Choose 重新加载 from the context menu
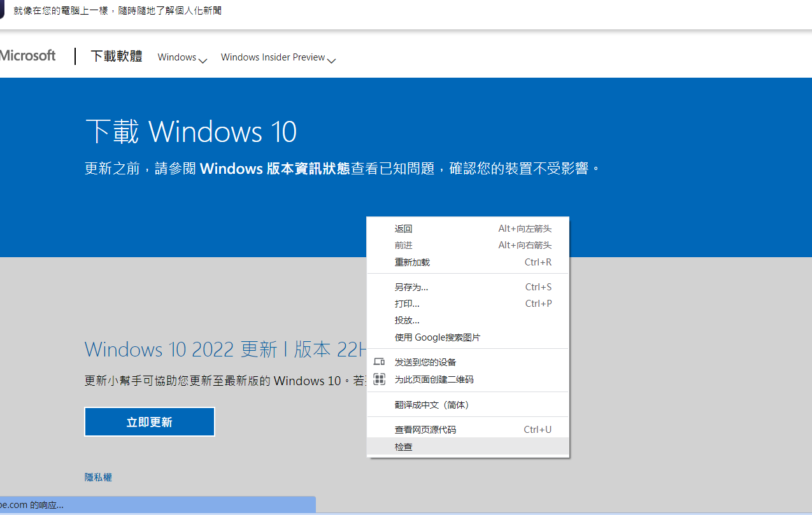Image resolution: width=812 pixels, height=515 pixels. [468, 262]
